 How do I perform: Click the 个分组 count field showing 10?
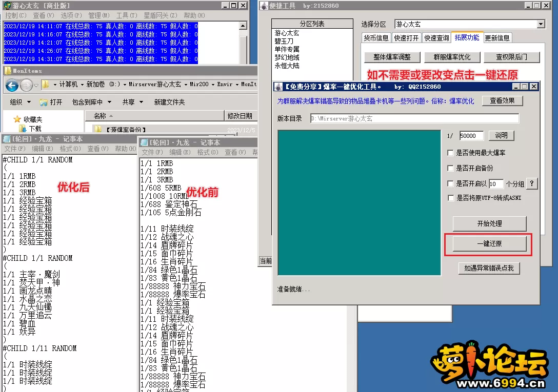click(496, 183)
